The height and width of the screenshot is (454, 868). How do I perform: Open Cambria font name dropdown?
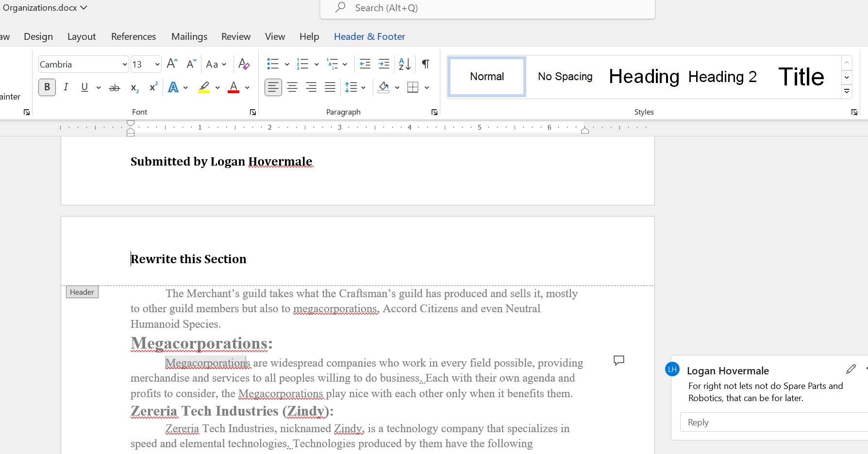coord(124,64)
